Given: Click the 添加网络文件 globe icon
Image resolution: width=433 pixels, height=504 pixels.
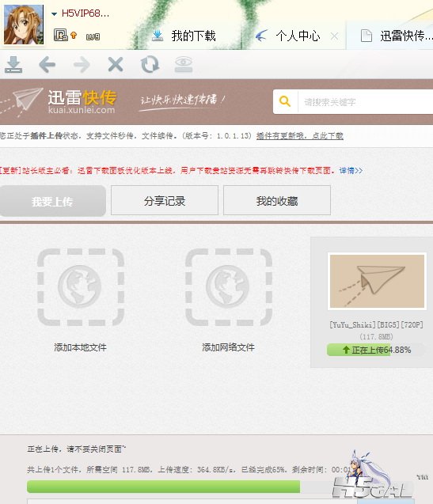Looking at the screenshot, I should point(229,287).
